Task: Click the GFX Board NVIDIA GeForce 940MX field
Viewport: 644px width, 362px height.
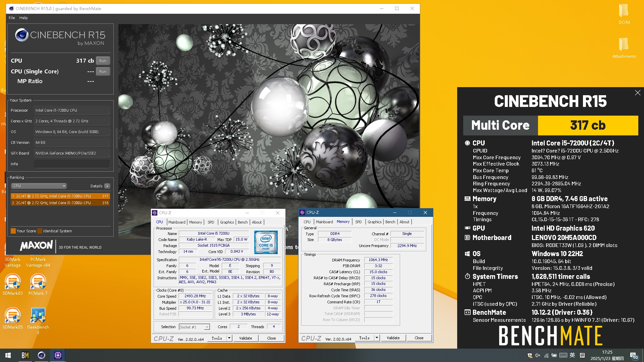Action: click(71, 153)
